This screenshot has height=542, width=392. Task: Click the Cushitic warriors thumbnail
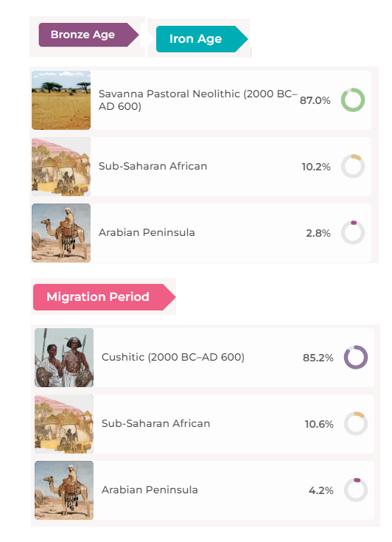click(x=64, y=358)
